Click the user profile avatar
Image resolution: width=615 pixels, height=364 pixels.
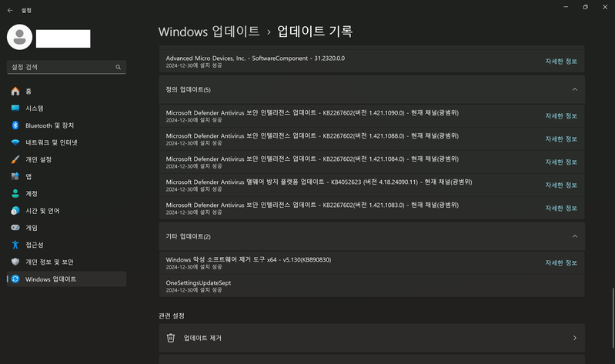(x=19, y=37)
